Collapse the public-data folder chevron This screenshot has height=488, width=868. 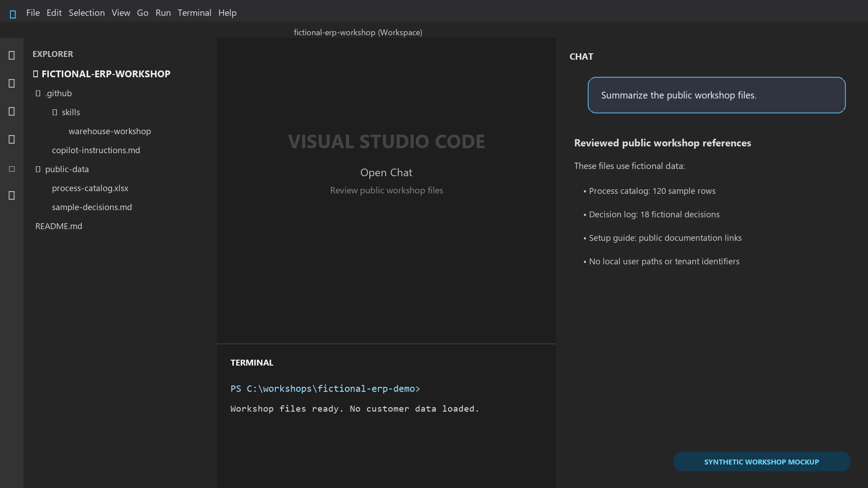(x=38, y=169)
